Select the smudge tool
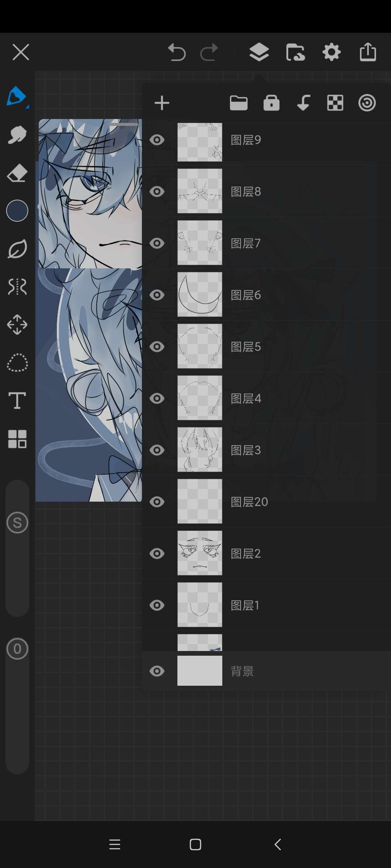This screenshot has height=868, width=391. click(x=17, y=135)
